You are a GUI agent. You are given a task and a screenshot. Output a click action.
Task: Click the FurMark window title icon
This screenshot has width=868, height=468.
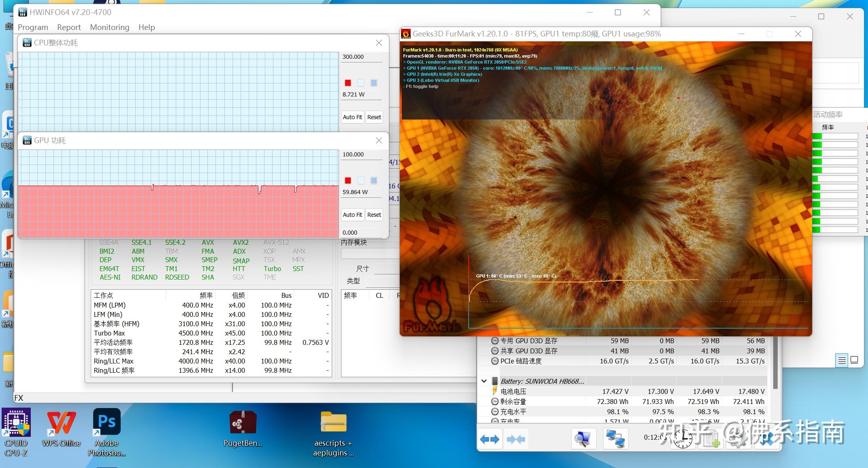406,34
